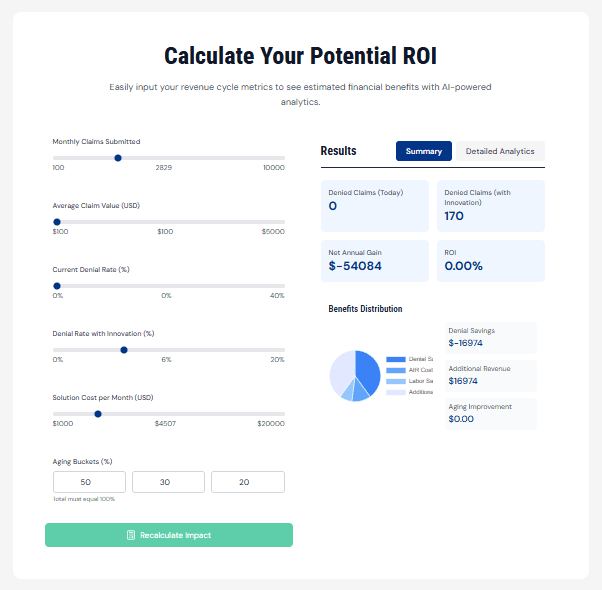Viewport: 602px width, 590px height.
Task: Click the calculator icon in Recalculate button
Action: click(x=131, y=535)
